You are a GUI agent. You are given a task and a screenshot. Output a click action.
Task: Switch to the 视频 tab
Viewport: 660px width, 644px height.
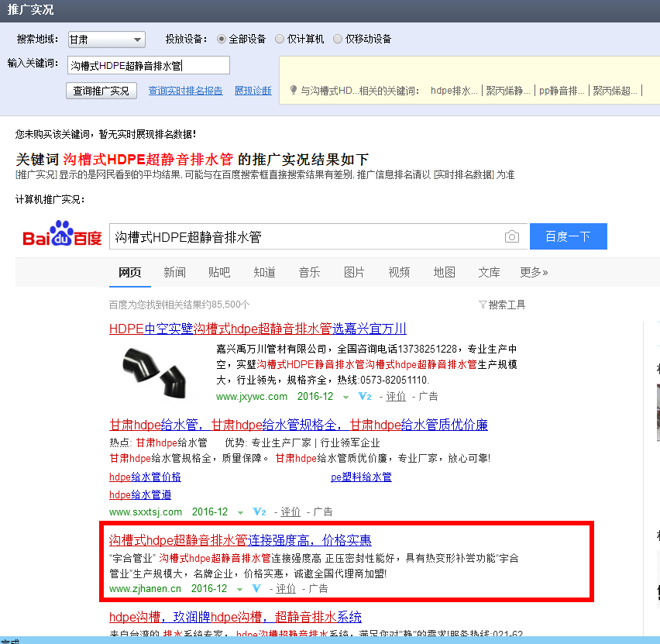point(399,272)
